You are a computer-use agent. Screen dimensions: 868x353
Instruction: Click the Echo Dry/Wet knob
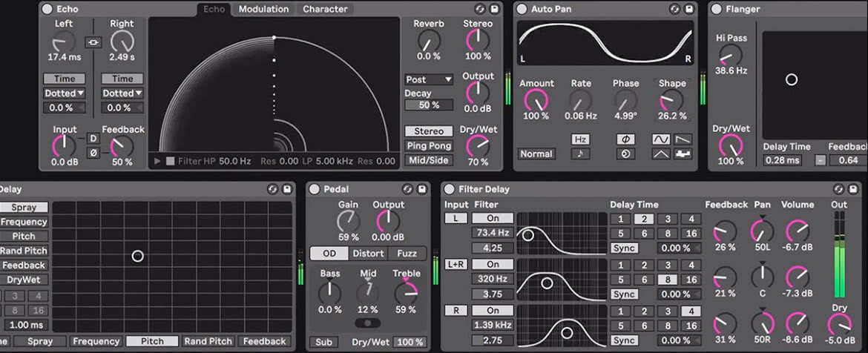[476, 146]
